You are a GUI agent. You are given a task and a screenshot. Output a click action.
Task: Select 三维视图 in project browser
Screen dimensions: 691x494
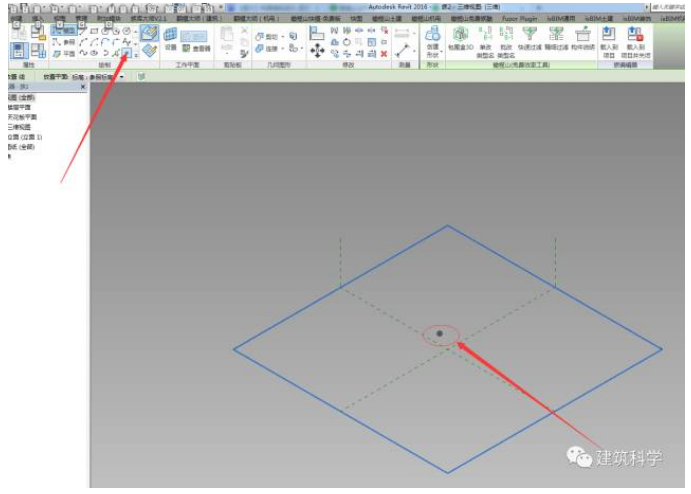pos(19,127)
